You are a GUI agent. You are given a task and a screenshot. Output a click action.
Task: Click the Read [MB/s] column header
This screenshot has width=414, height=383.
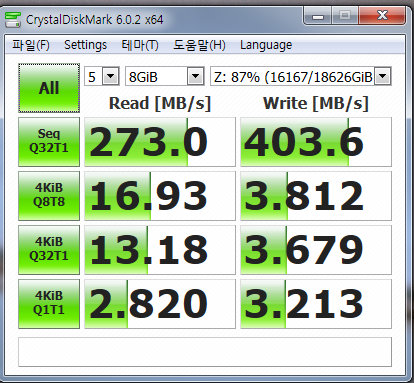[x=160, y=103]
